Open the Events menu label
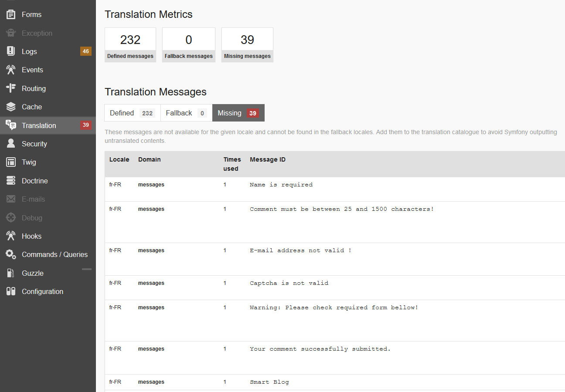This screenshot has width=565, height=392. tap(32, 70)
